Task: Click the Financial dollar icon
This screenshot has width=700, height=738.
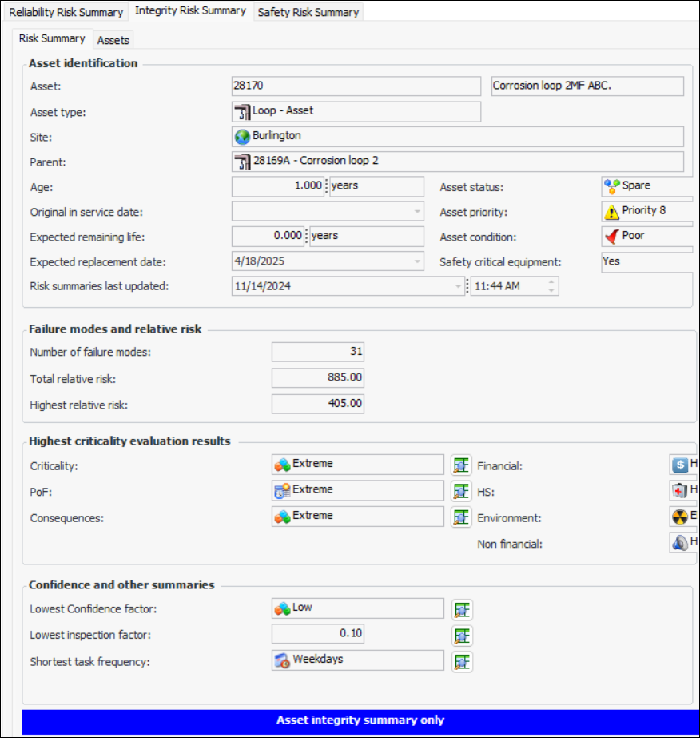Action: [680, 465]
